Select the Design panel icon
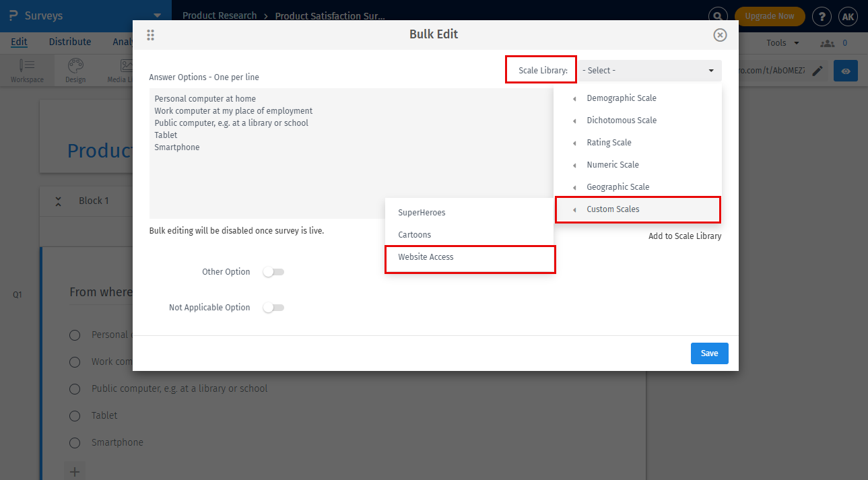The height and width of the screenshot is (480, 868). click(x=75, y=70)
